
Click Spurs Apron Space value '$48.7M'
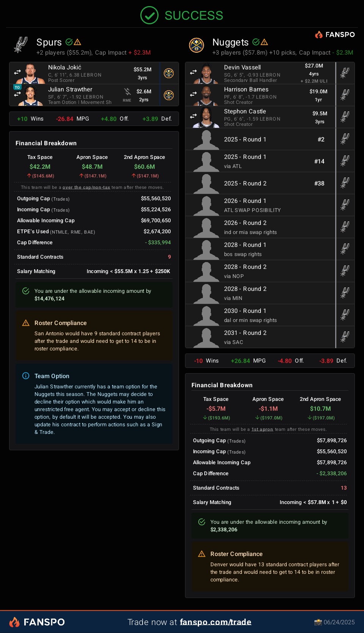click(92, 166)
